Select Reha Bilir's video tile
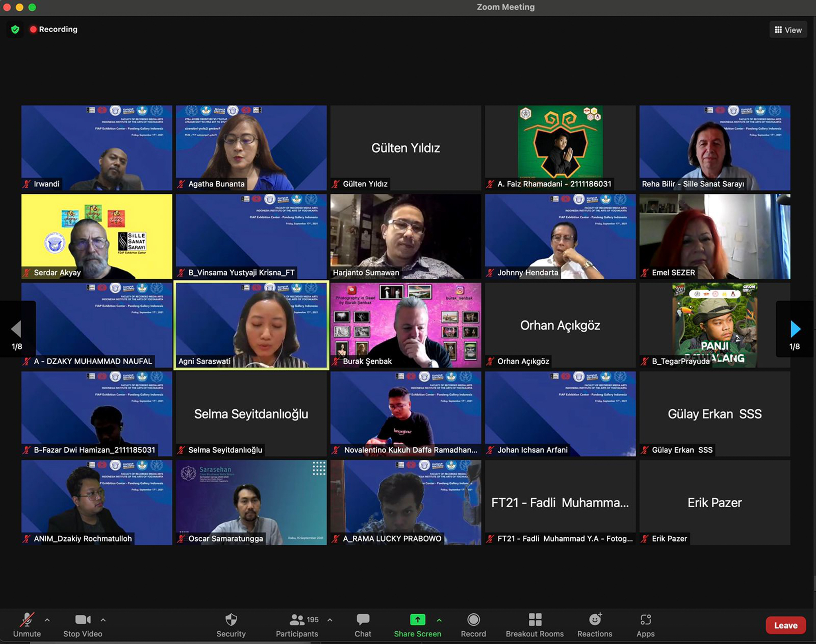 [715, 148]
